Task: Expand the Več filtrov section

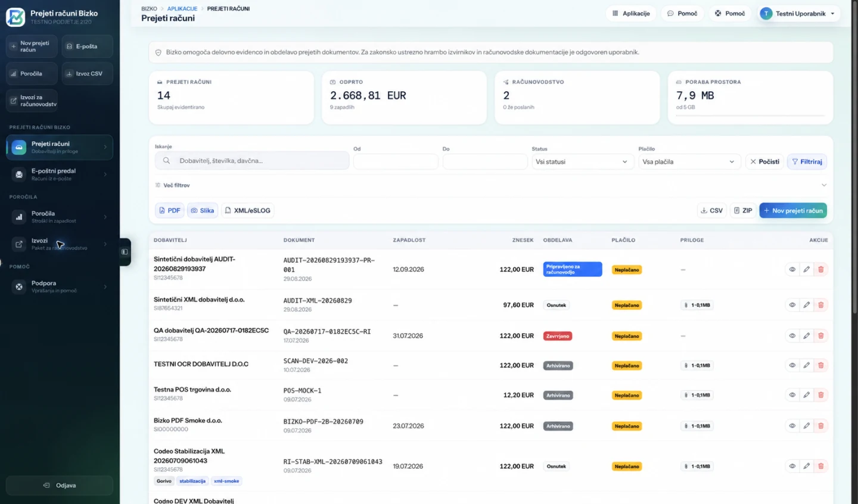Action: [x=491, y=185]
